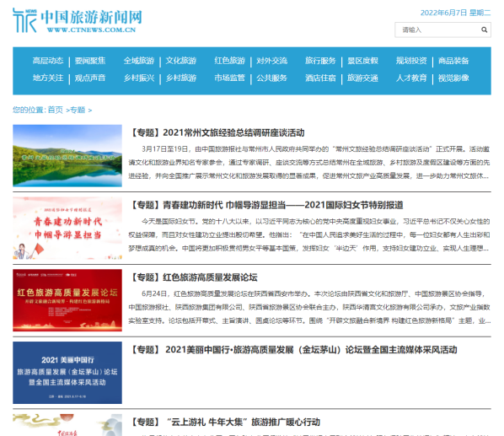Click the date 2022年6月7日 星期二
The image size is (504, 436).
click(455, 13)
